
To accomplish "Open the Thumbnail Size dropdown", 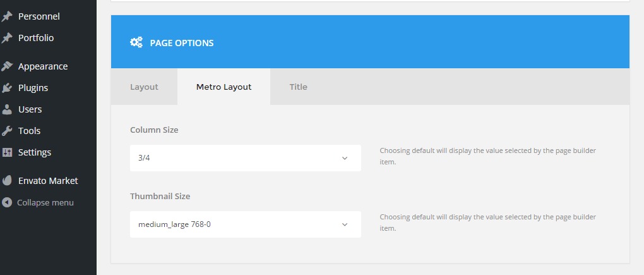I will click(245, 224).
